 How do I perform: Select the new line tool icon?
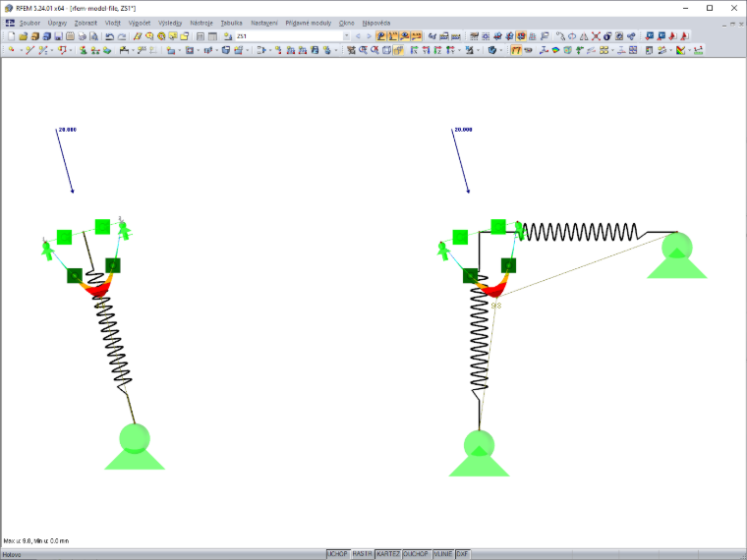[30, 50]
